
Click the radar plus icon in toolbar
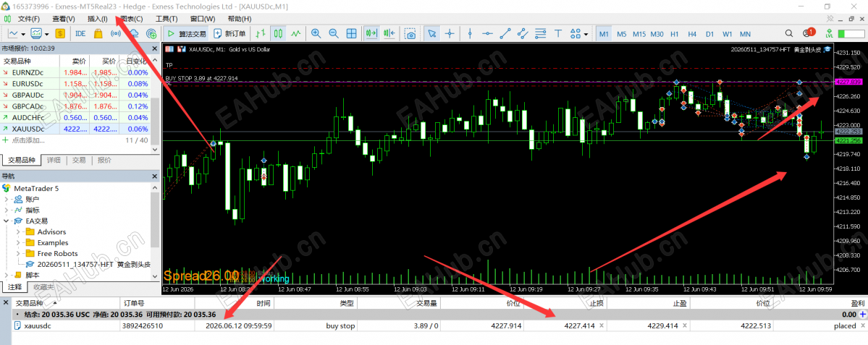click(x=151, y=33)
